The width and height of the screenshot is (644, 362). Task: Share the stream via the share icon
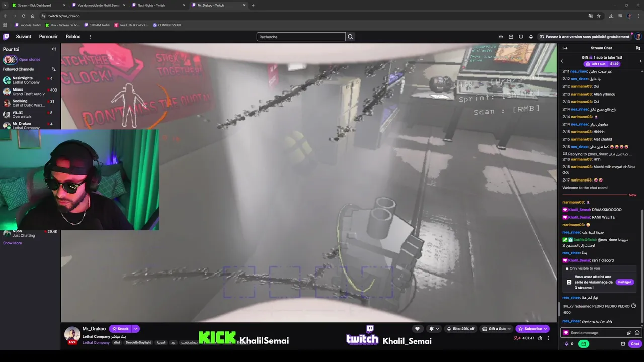pos(540,338)
